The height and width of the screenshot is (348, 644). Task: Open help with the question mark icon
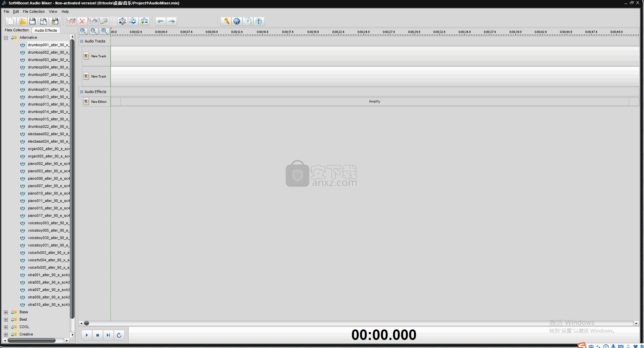point(248,21)
